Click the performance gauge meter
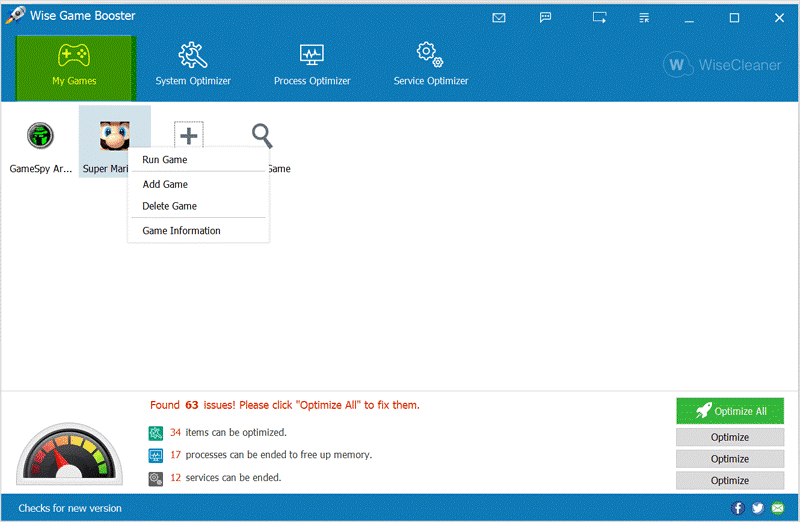 pyautogui.click(x=69, y=454)
